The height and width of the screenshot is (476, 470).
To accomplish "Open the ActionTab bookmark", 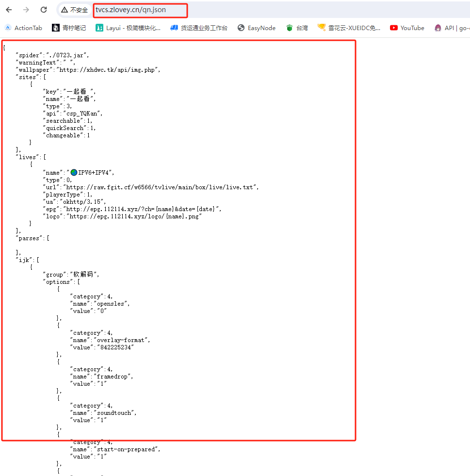I will [23, 28].
